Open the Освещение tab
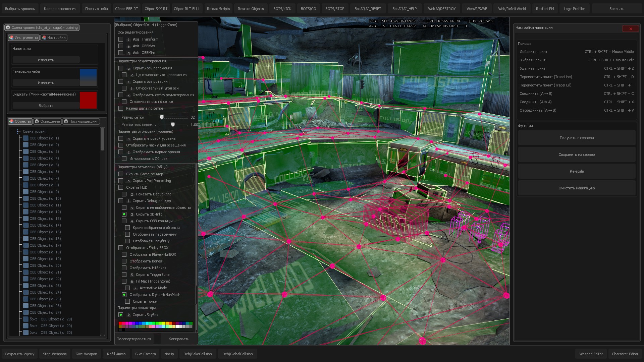This screenshot has height=362, width=644. 47,121
